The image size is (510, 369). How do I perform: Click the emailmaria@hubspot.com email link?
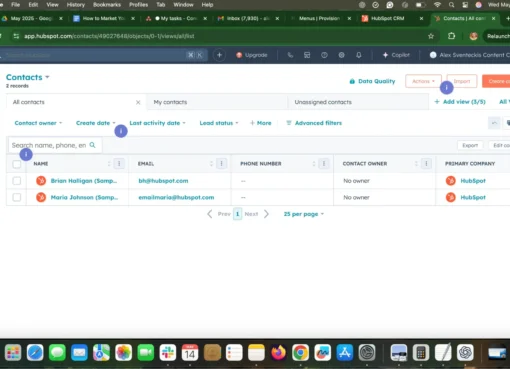point(176,197)
